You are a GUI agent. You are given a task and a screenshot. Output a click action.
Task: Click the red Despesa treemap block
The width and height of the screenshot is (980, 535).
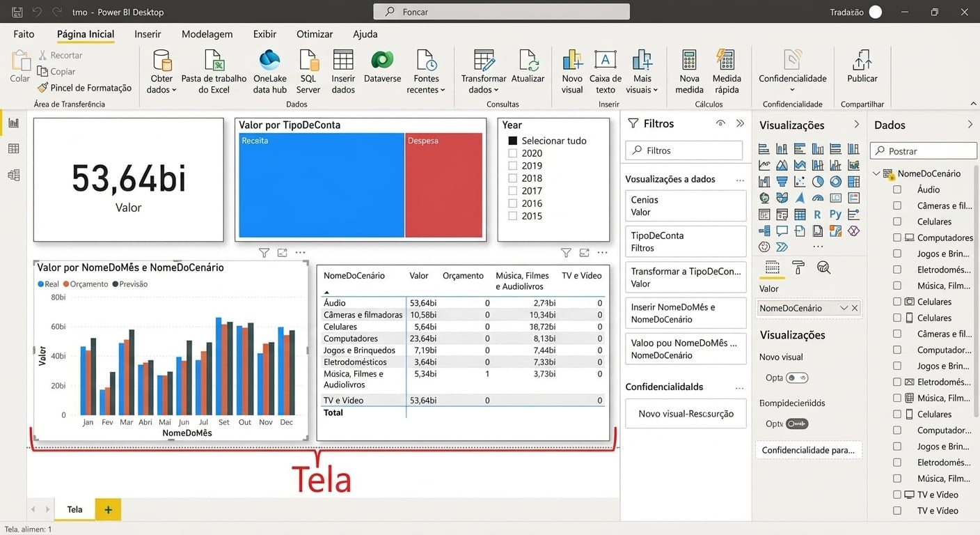click(x=443, y=185)
